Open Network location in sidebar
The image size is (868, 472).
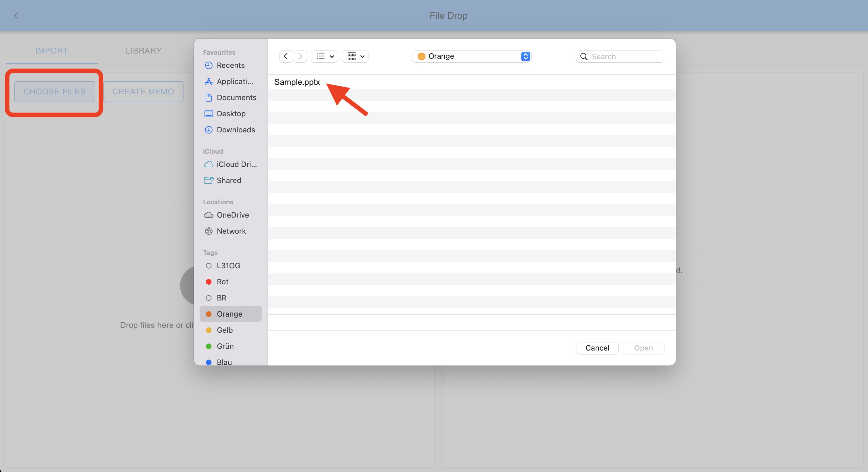click(x=231, y=231)
